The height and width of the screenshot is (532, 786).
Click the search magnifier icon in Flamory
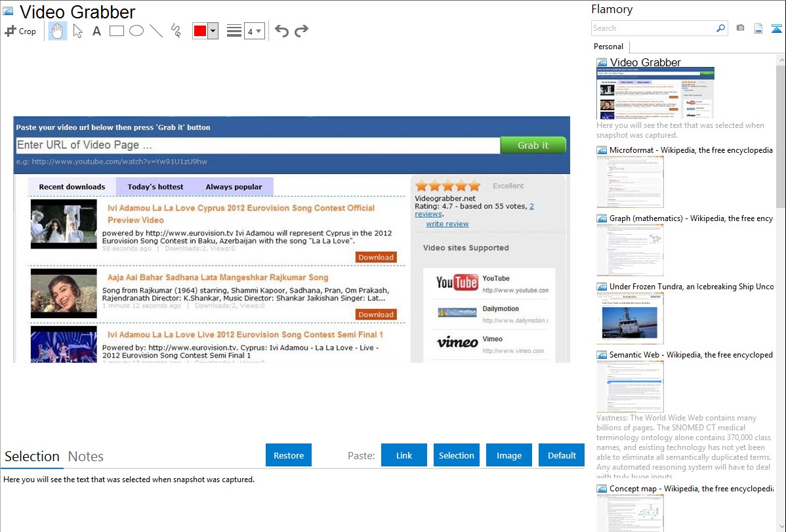720,28
